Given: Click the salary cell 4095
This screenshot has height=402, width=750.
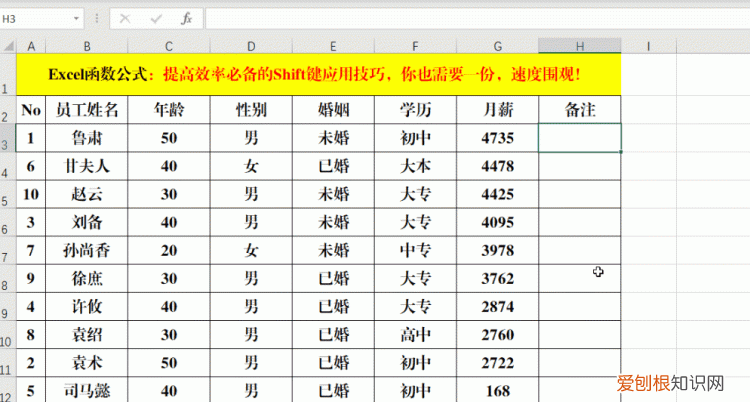Looking at the screenshot, I should tap(497, 222).
